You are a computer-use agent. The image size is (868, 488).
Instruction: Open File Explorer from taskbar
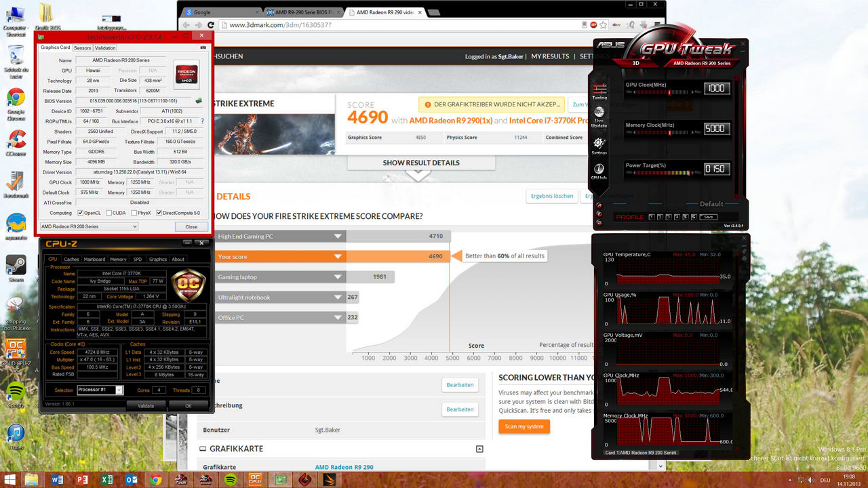tap(32, 480)
